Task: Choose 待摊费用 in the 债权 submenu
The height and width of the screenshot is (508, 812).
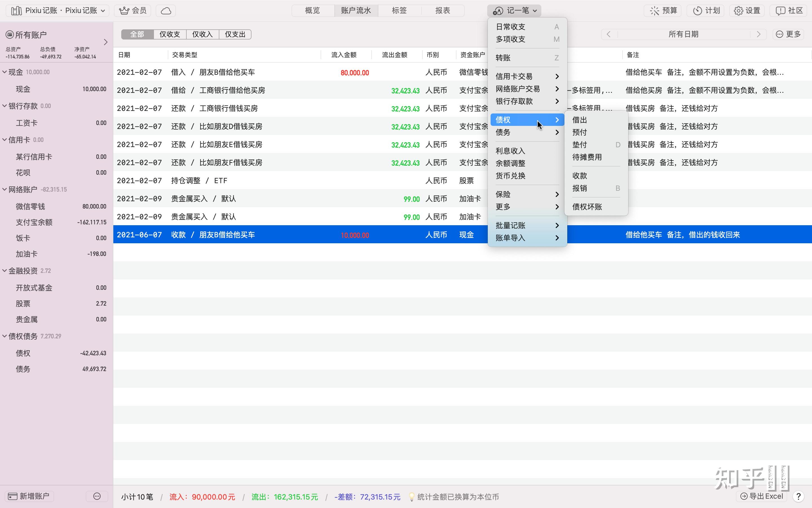Action: [x=596, y=157]
